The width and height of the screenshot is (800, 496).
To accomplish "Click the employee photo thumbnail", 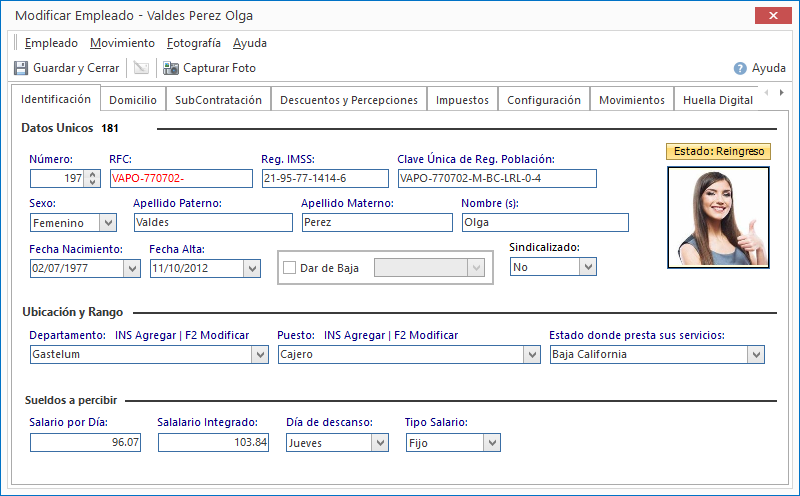I will [718, 217].
